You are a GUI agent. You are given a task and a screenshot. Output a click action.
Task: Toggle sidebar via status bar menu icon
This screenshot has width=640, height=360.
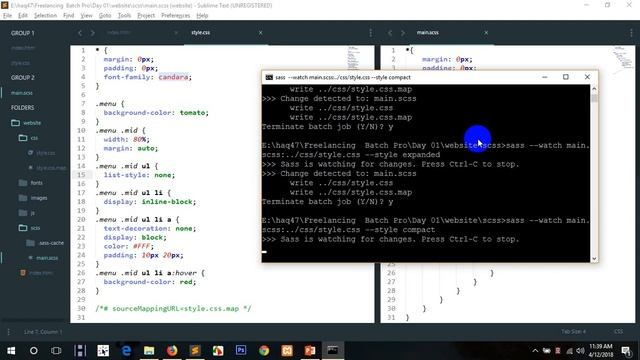pos(9,332)
